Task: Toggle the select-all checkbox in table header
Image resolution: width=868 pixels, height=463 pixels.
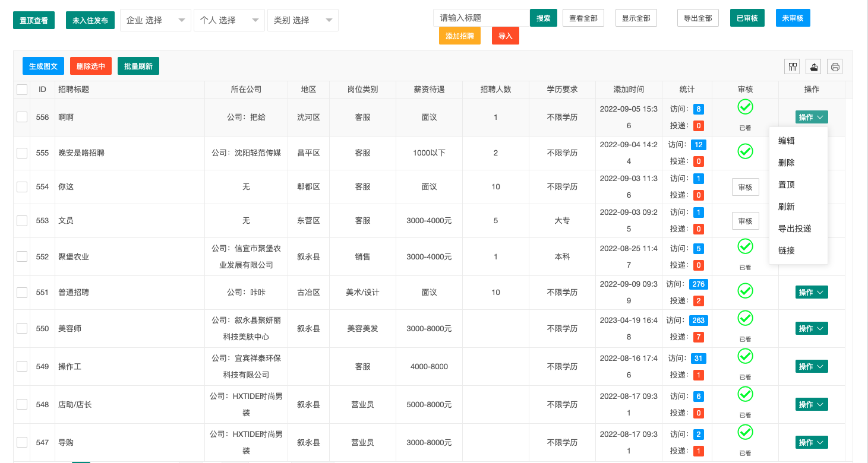Action: coord(22,90)
